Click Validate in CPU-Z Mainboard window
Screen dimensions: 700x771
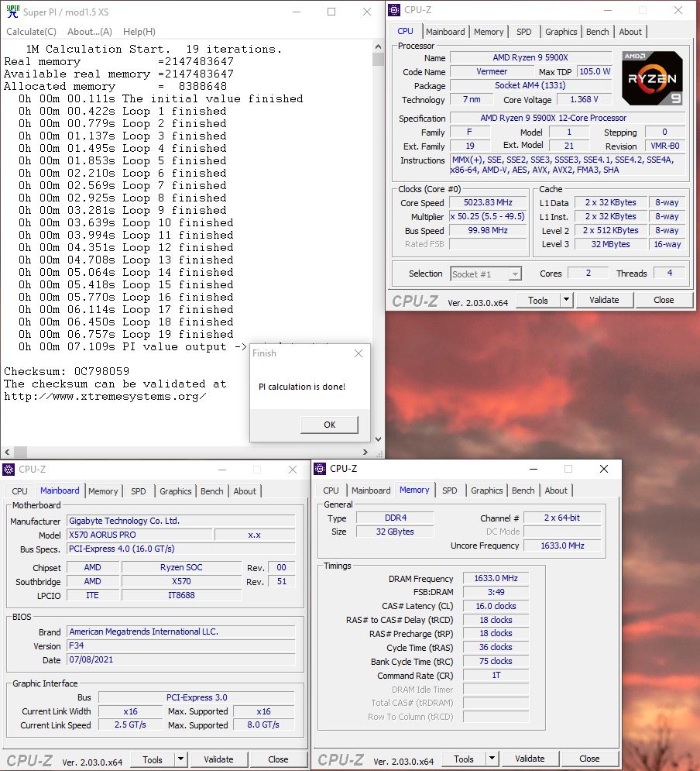point(218,759)
